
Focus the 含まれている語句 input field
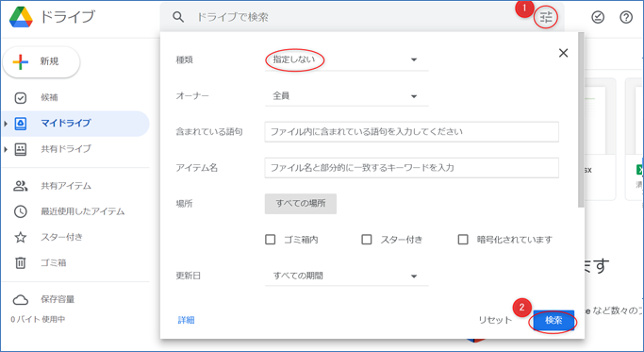point(411,131)
